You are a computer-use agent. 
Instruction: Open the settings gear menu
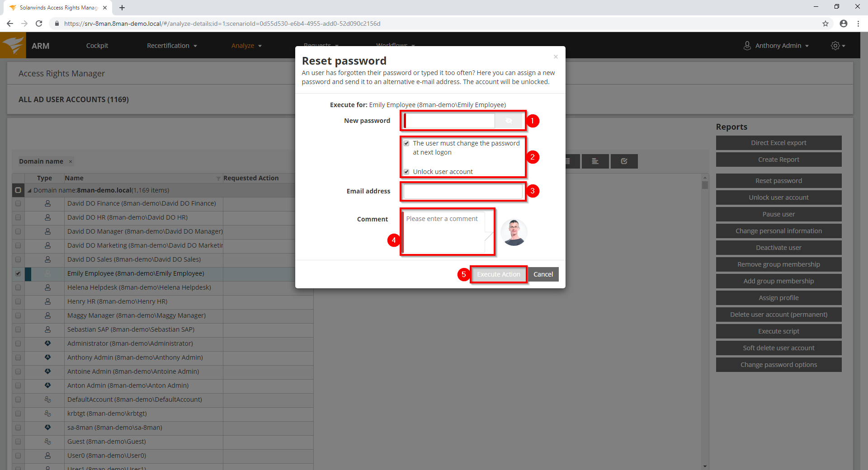tap(837, 46)
